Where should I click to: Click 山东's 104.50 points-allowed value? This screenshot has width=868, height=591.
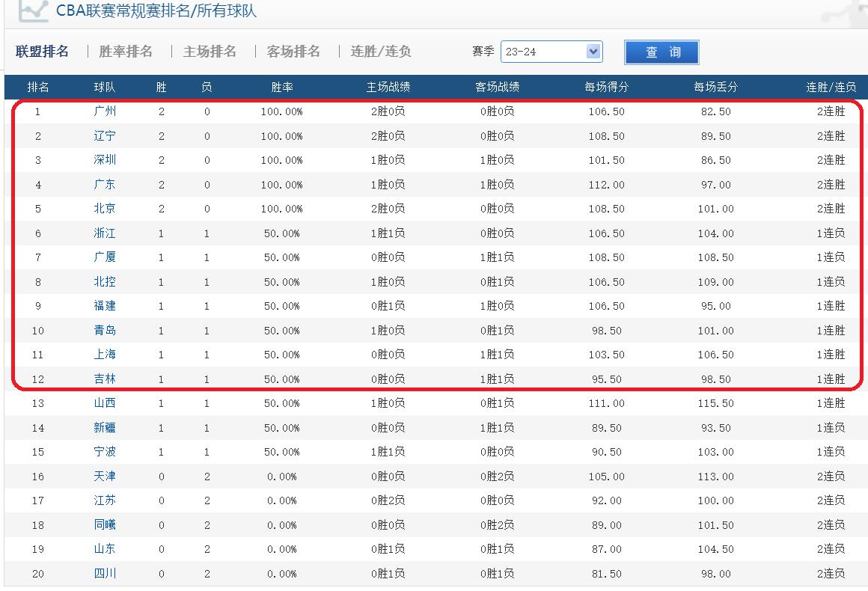[716, 550]
